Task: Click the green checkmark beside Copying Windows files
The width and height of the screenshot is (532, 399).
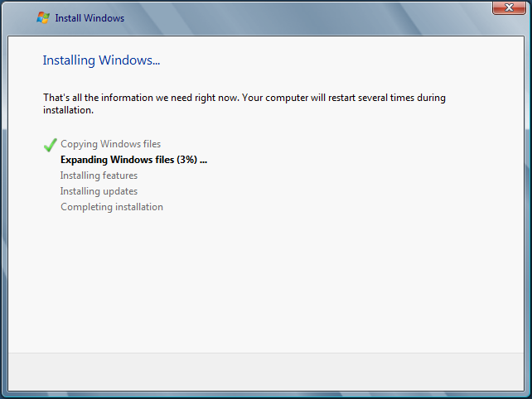Action: click(x=51, y=145)
